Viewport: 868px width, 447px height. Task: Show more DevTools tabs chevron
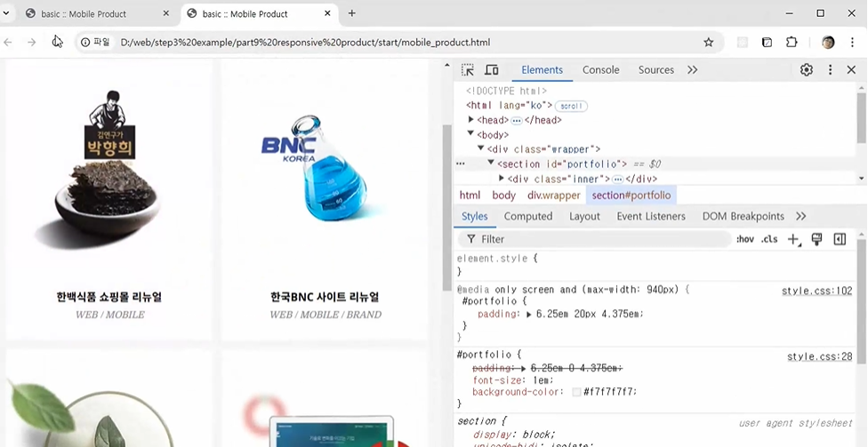click(693, 69)
